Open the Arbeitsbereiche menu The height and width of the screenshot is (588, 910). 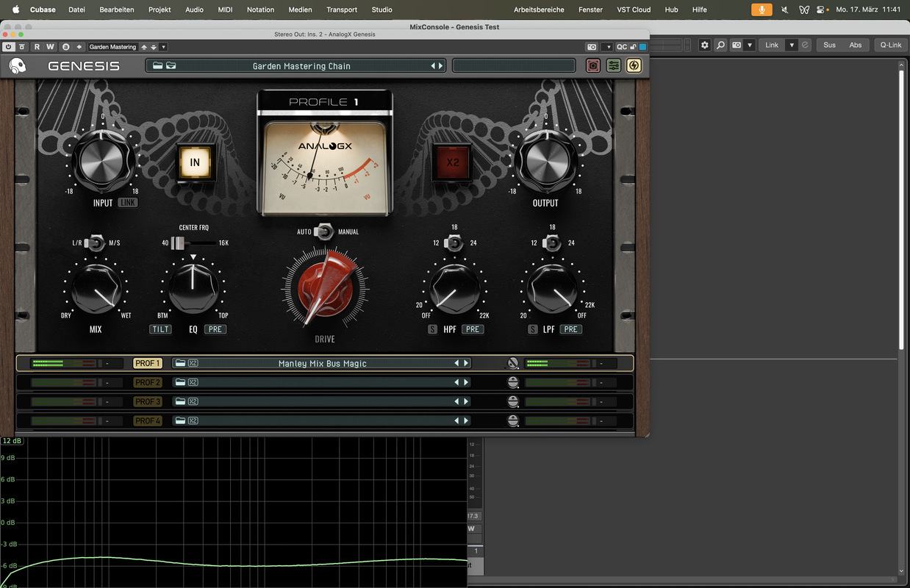coord(539,10)
